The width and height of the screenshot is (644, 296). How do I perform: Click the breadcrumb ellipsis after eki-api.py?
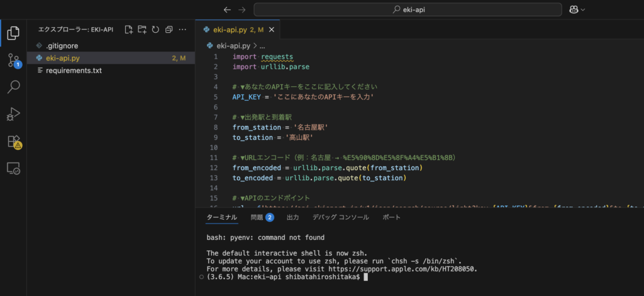coord(264,47)
